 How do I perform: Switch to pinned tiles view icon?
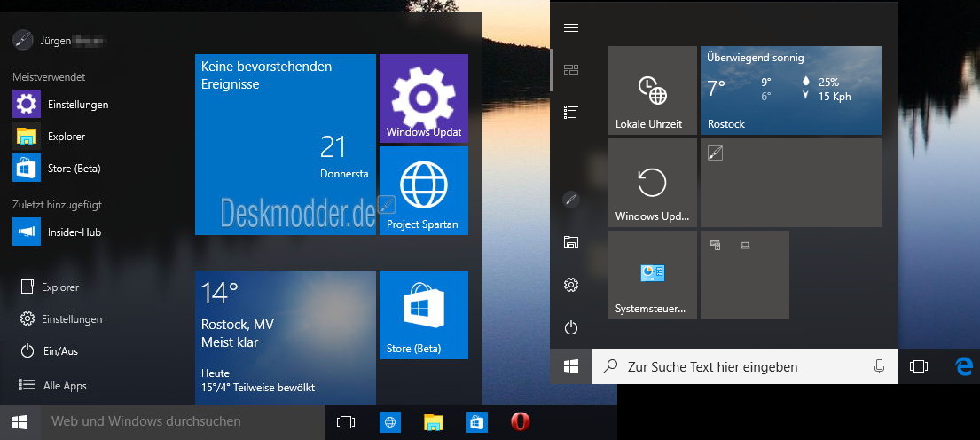[570, 70]
